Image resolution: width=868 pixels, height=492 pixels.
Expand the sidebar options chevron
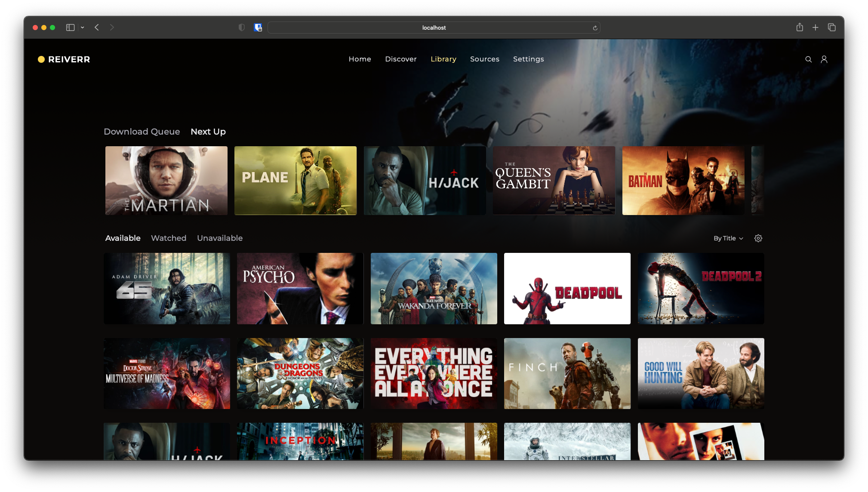(x=82, y=28)
